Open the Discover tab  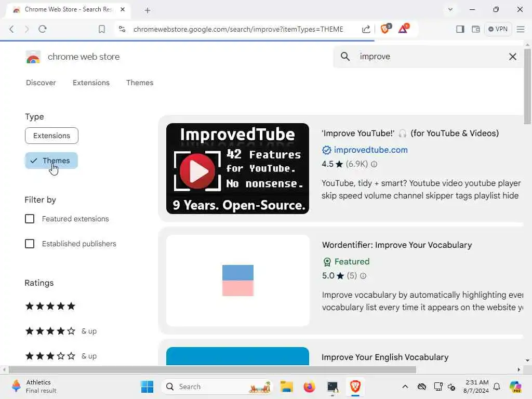pos(41,83)
